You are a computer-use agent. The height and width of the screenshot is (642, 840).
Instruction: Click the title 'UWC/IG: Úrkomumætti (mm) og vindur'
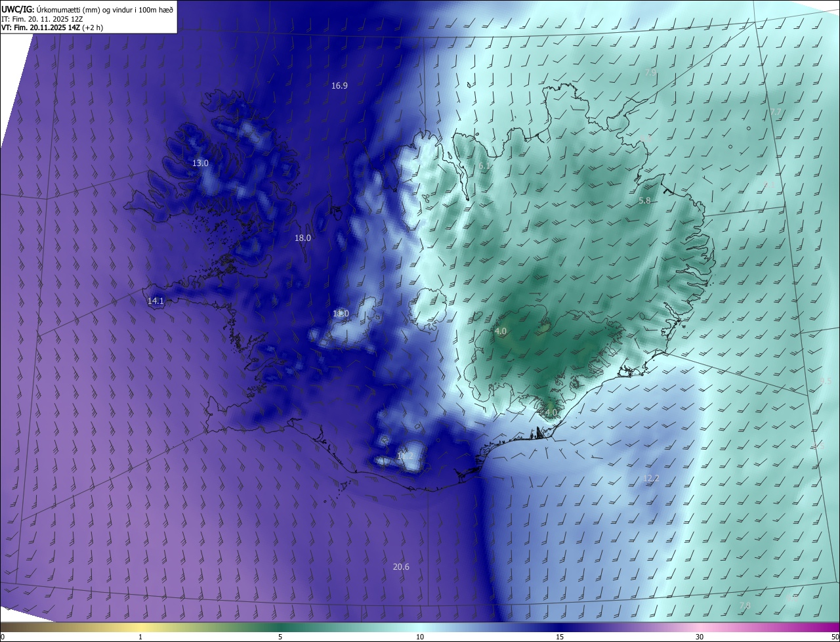(x=87, y=9)
